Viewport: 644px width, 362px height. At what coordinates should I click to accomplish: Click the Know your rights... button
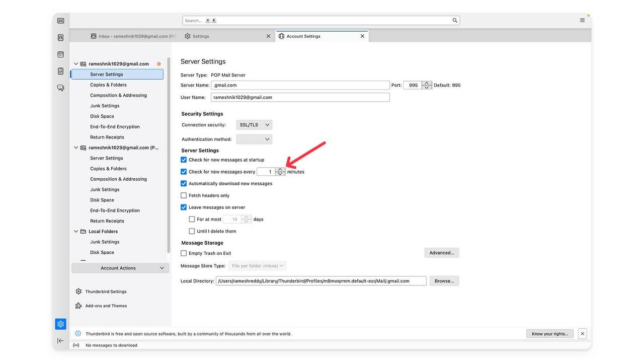coord(550,334)
